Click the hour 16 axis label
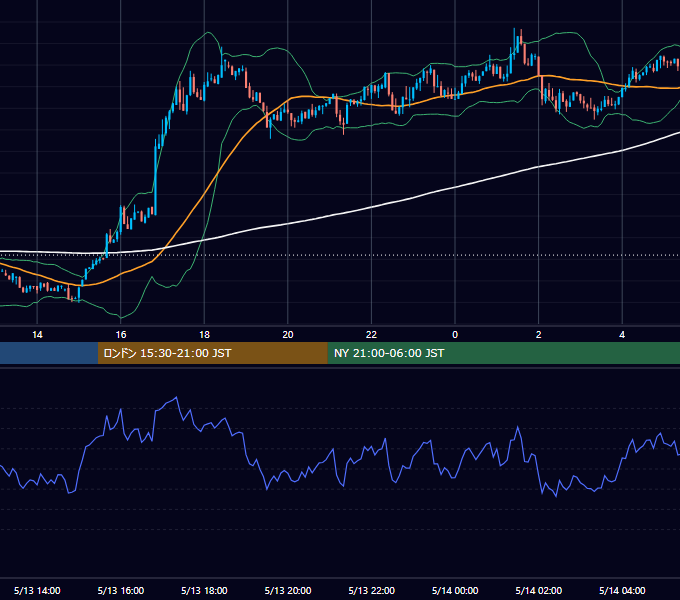680x600 pixels. pos(121,335)
